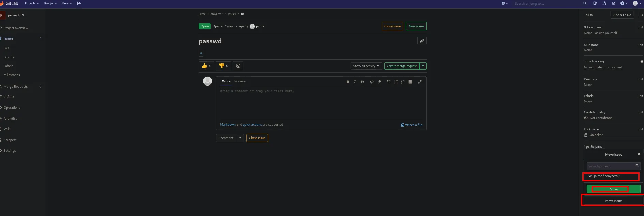Image resolution: width=644 pixels, height=216 pixels.
Task: Click the search magnifier in top bar
Action: pos(585,3)
